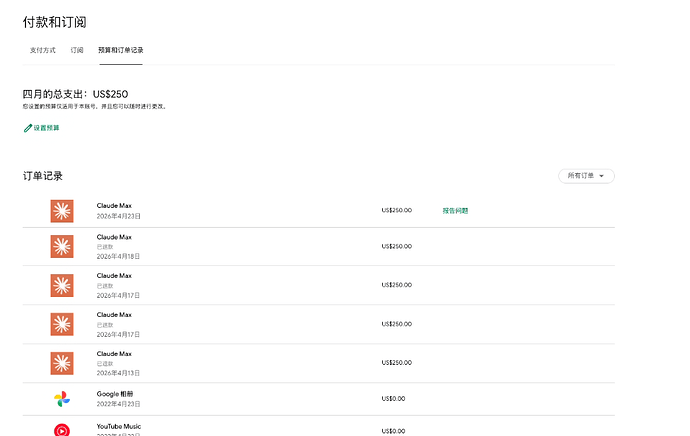Viewport: 690px width, 436px height.
Task: Click the pencil icon beside 设置预算
Action: (28, 128)
